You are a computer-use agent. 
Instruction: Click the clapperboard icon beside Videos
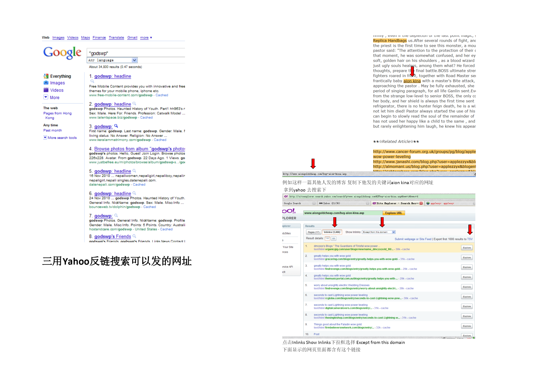tap(46, 90)
